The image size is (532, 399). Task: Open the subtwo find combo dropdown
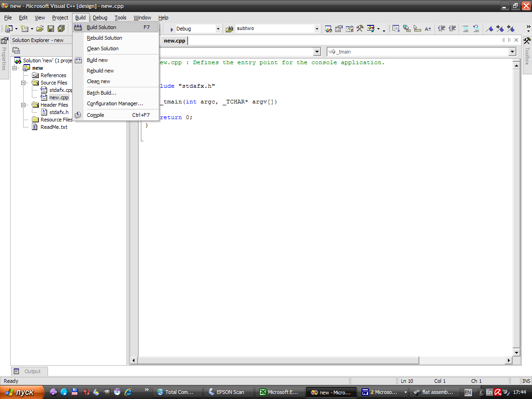pyautogui.click(x=316, y=29)
